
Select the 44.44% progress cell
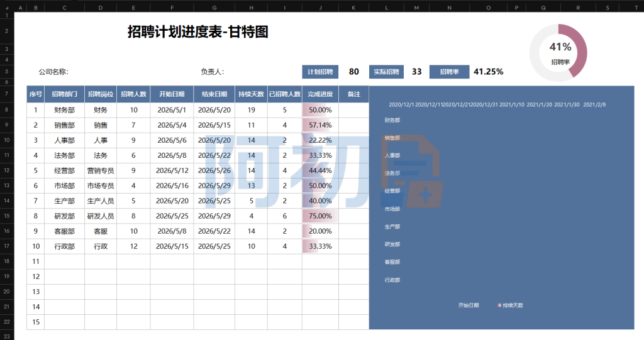(320, 170)
